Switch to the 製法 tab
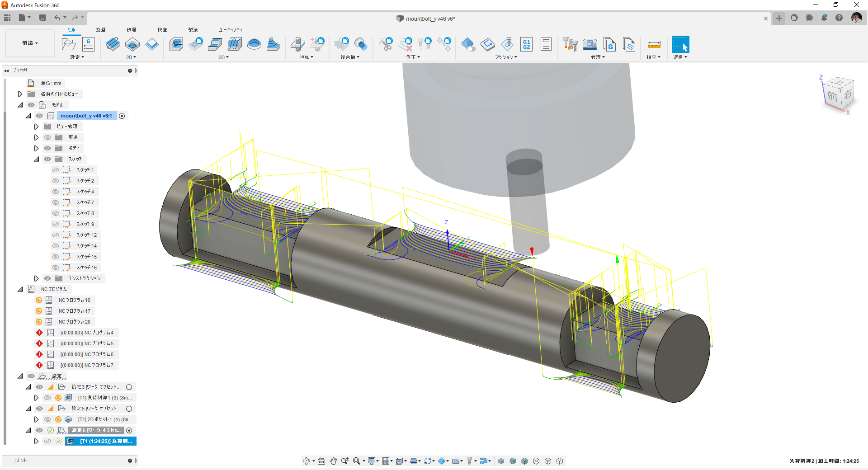The image size is (868, 470). coord(193,30)
